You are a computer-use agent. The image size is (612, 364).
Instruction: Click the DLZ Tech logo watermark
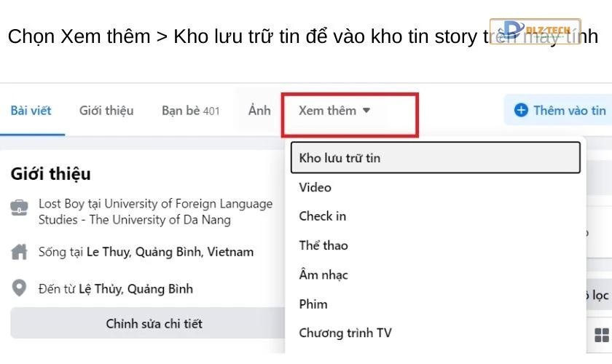(535, 31)
